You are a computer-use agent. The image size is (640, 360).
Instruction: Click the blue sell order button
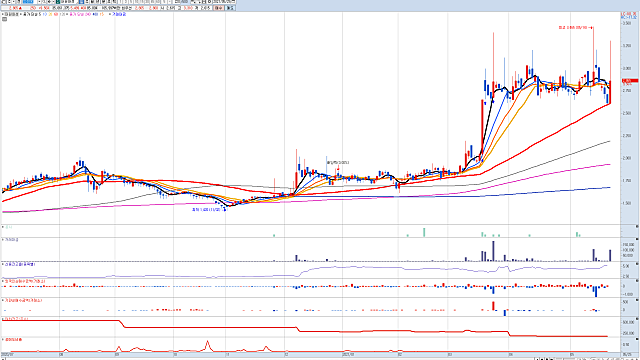[230, 8]
